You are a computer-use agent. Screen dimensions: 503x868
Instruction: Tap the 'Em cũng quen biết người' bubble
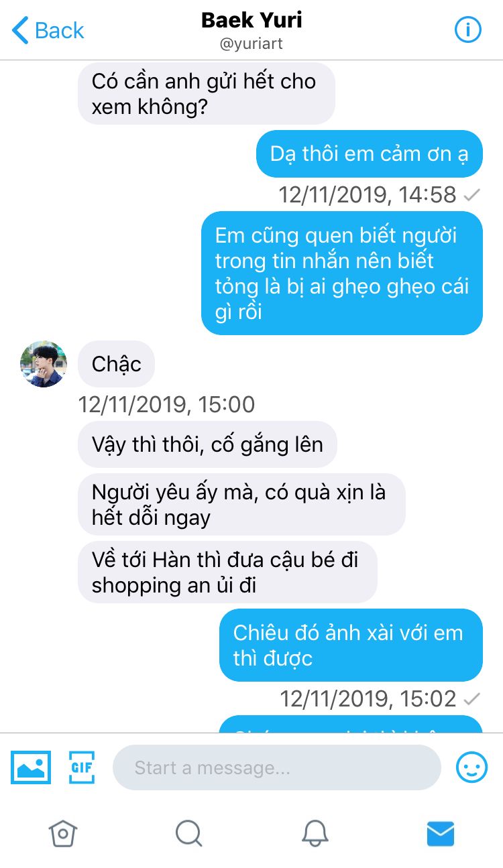pyautogui.click(x=342, y=273)
